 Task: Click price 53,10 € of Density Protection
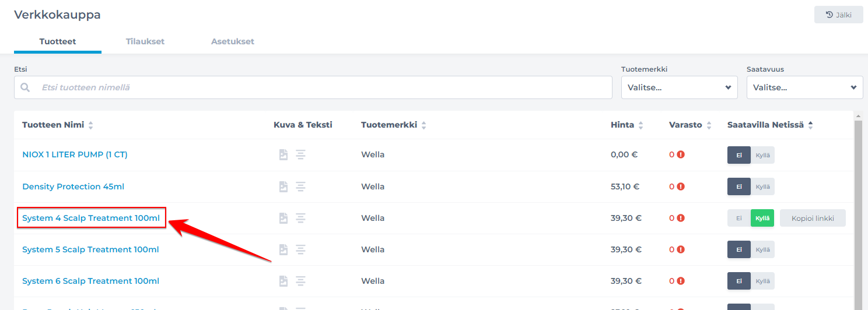point(625,186)
